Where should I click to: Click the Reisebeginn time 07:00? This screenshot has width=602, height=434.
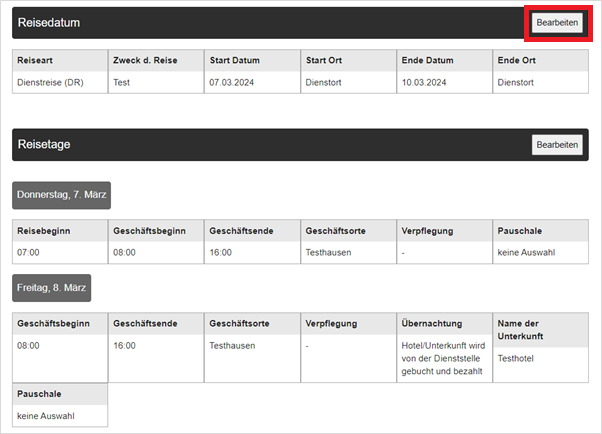[29, 253]
